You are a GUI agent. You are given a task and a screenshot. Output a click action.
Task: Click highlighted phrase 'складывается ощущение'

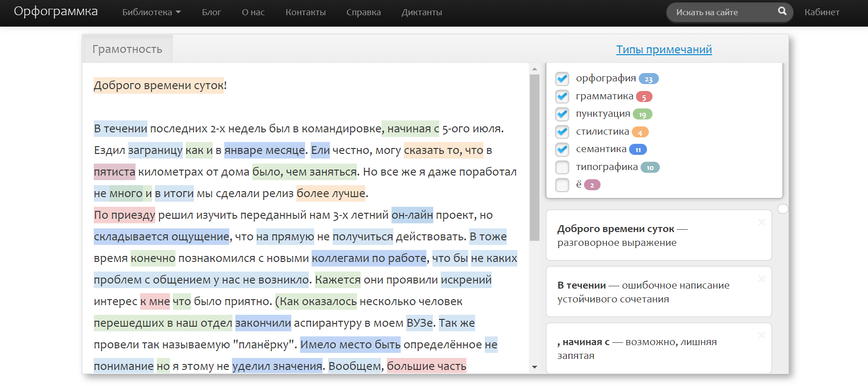(161, 237)
